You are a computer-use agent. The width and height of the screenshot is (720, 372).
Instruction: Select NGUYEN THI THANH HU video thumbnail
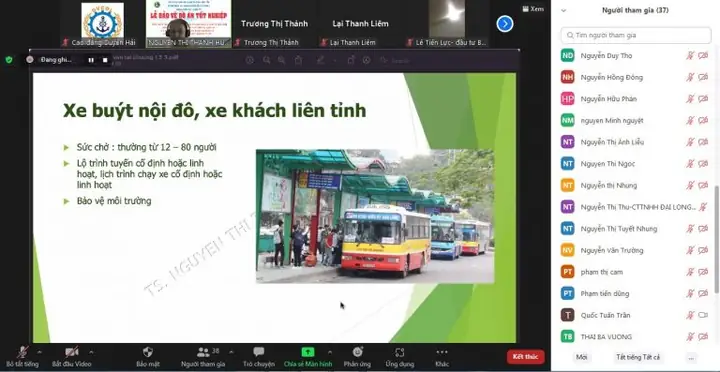(x=188, y=24)
